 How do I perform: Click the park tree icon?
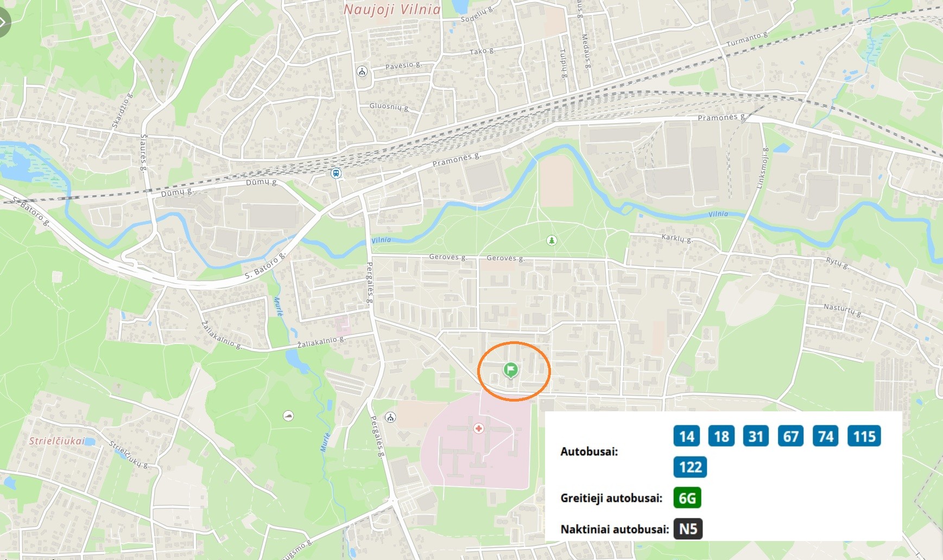[552, 240]
